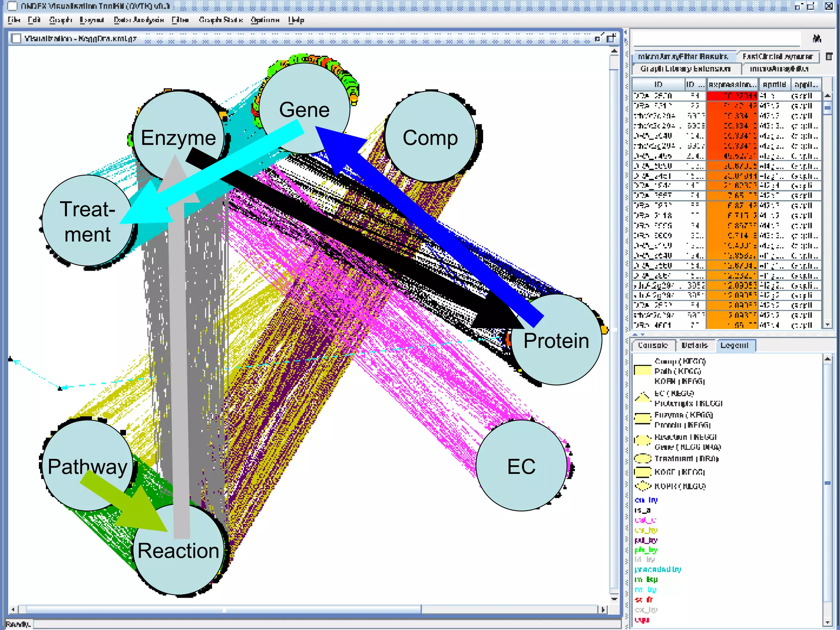Switch to the Console tab
Screen dimensions: 840x630
tap(653, 345)
